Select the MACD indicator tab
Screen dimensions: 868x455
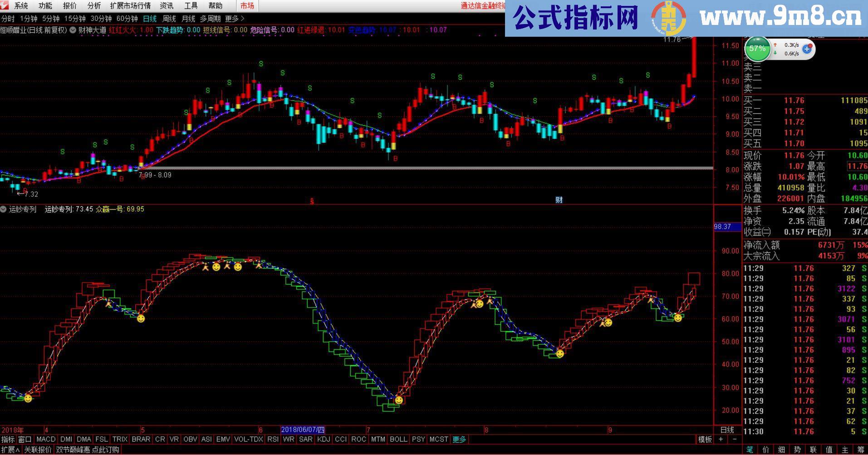pos(45,439)
